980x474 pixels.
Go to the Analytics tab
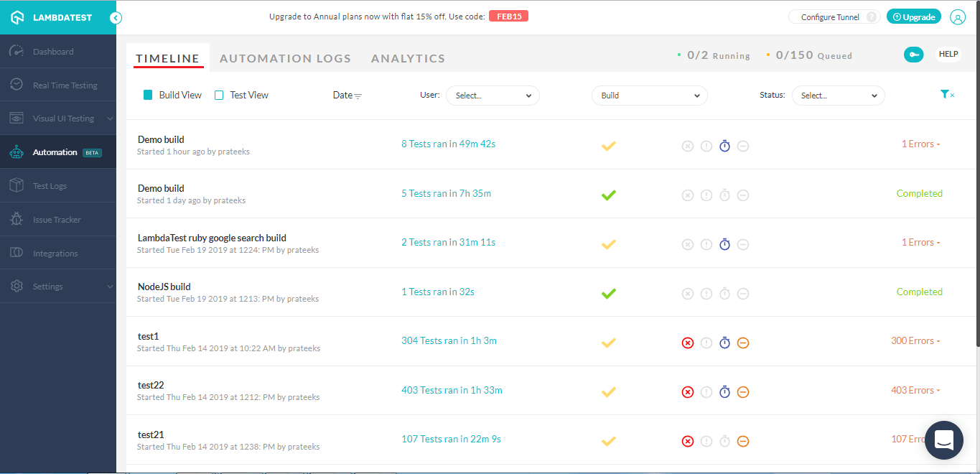click(408, 59)
